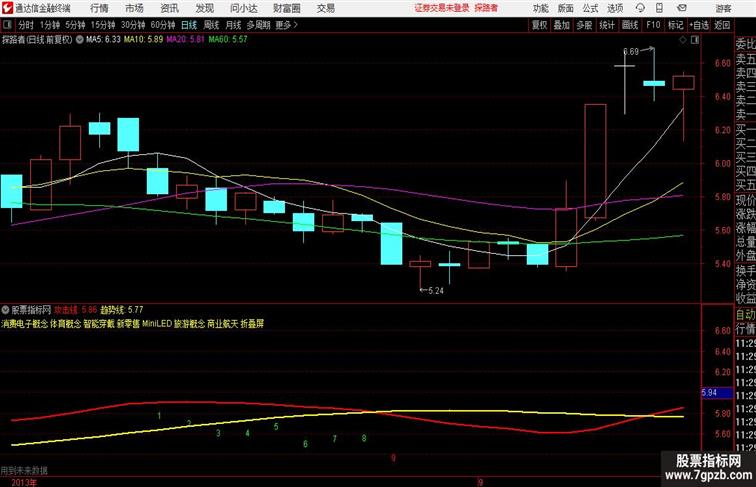Screen dimensions: 756x487
Task: Open the 交易 menu
Action: click(x=325, y=8)
